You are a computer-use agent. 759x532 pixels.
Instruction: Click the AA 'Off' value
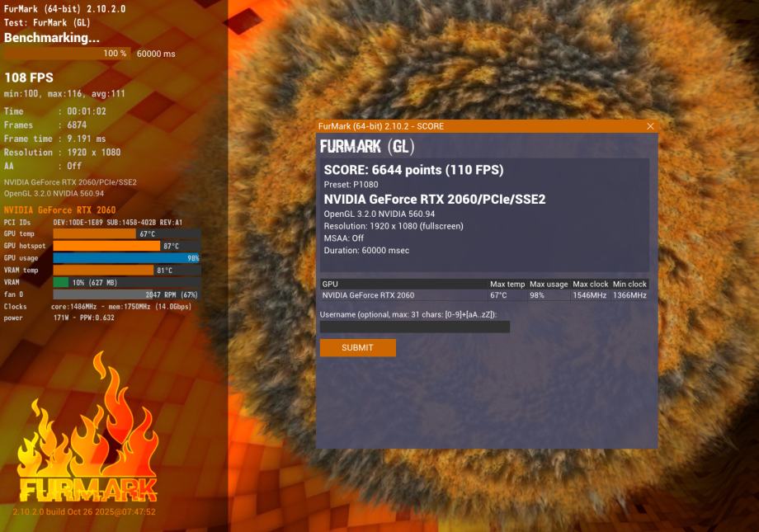[74, 166]
